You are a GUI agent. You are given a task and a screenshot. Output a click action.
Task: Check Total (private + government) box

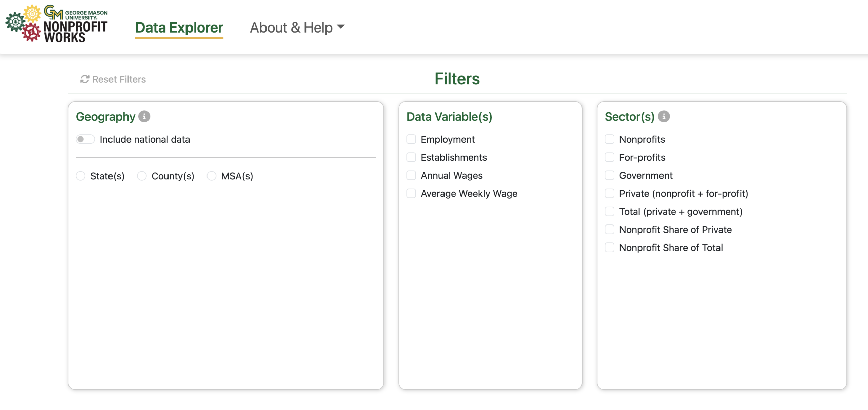[609, 212]
